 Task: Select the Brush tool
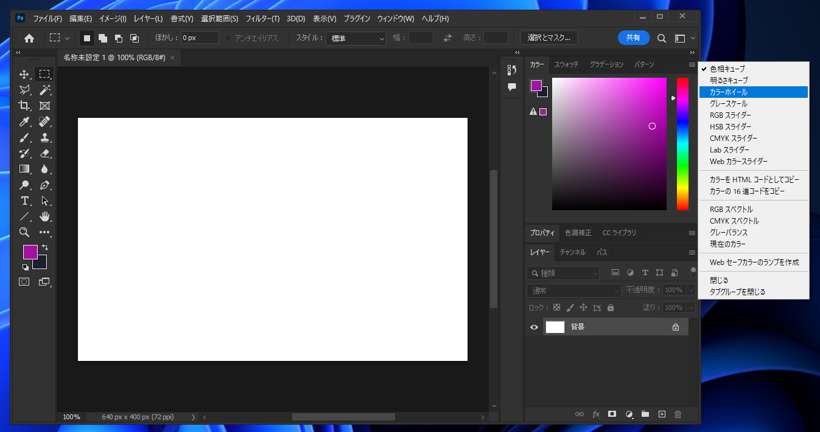coord(24,138)
